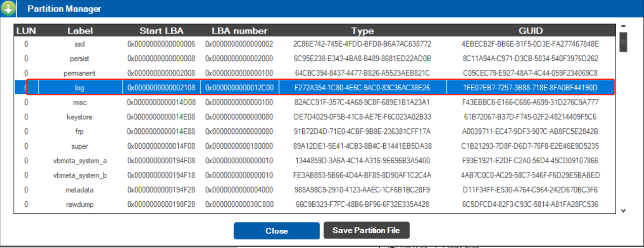The height and width of the screenshot is (248, 644).
Task: Select the rawdump partition label
Action: 79,205
